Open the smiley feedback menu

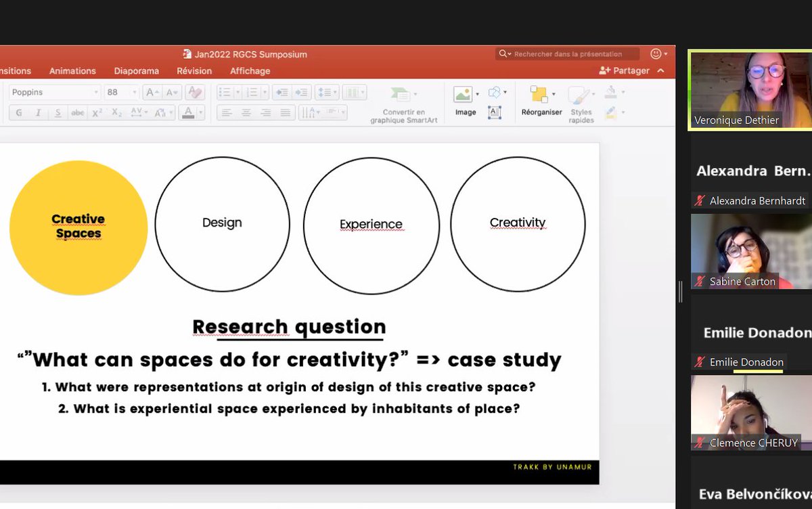point(658,53)
